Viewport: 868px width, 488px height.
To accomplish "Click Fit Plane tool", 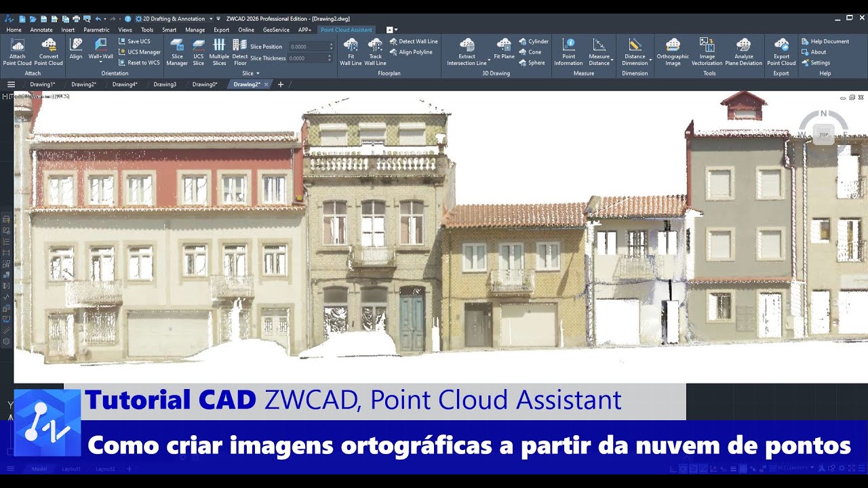I will coord(504,49).
